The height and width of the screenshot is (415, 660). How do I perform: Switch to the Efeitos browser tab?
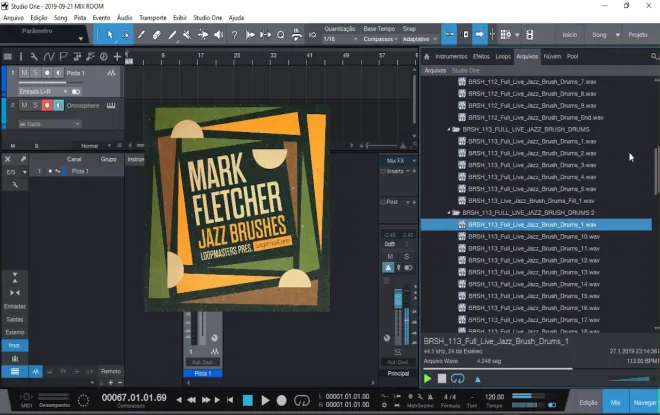(481, 56)
